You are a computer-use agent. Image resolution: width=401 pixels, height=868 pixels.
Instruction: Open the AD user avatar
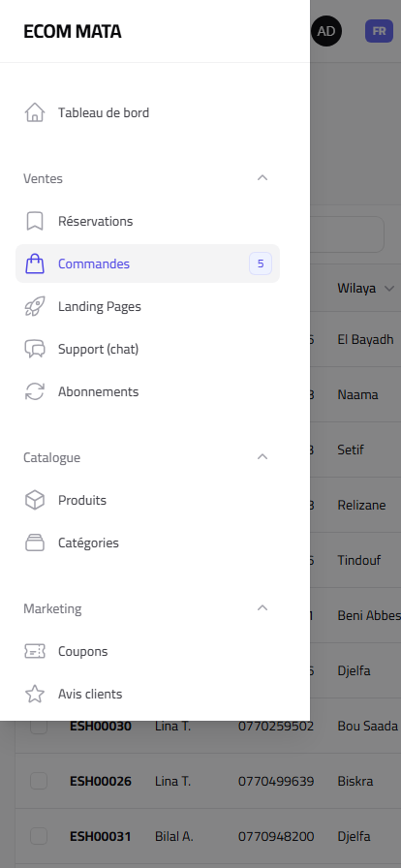click(326, 31)
